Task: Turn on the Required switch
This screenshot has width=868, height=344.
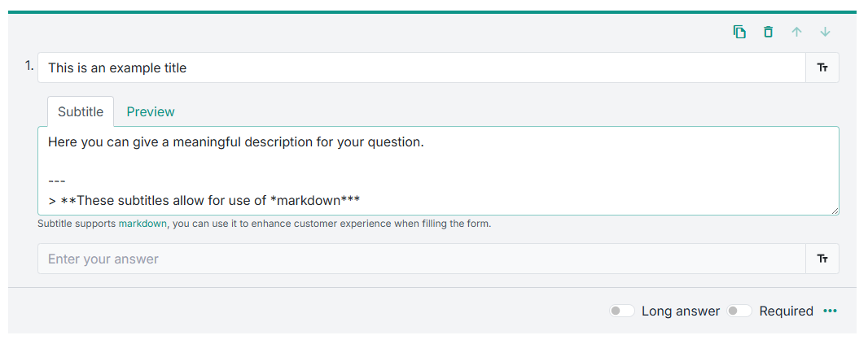Action: [739, 311]
